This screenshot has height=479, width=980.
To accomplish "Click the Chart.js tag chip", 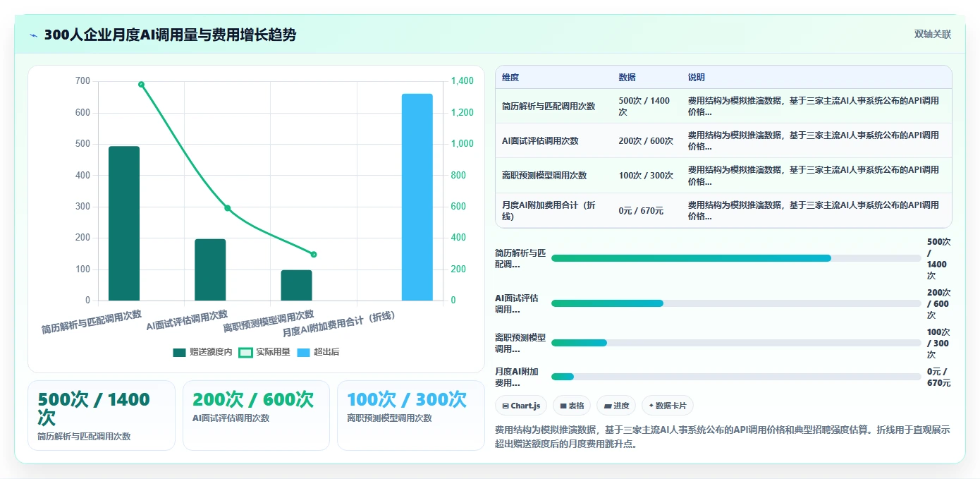I will tap(521, 406).
